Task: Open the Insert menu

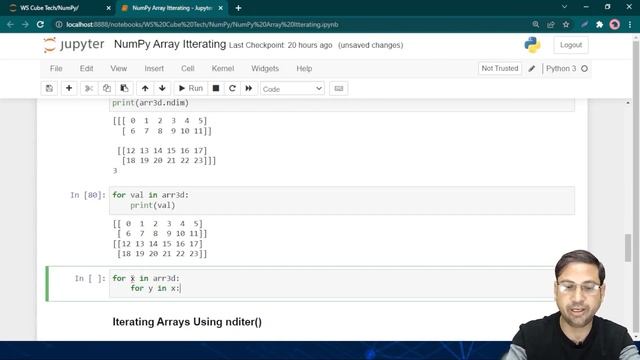Action: (154, 69)
